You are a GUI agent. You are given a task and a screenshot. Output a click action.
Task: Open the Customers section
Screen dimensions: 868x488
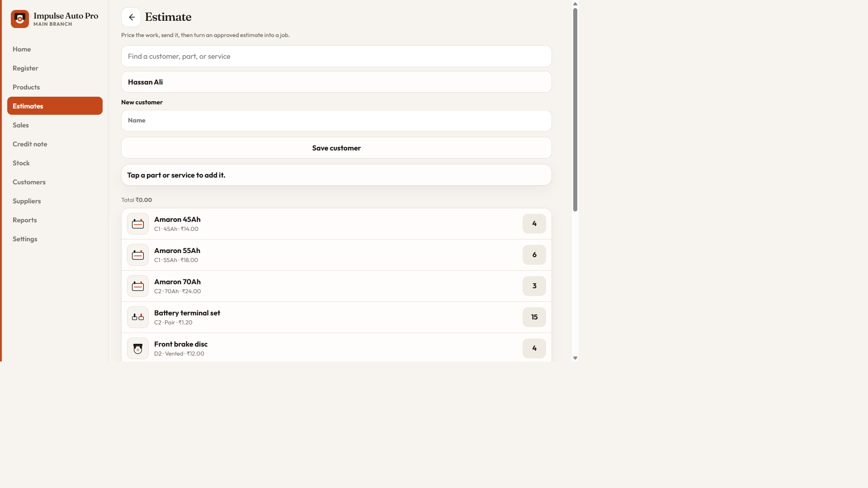pyautogui.click(x=55, y=182)
